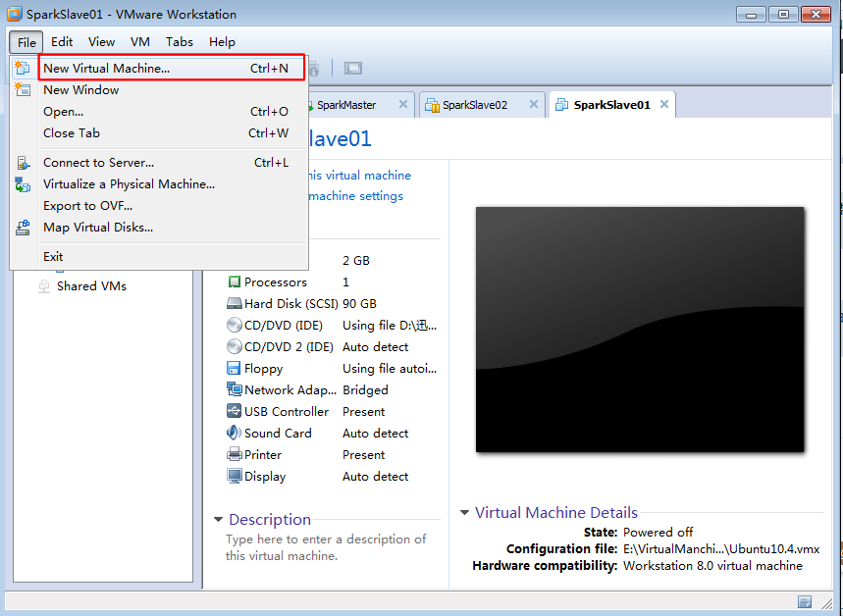Choose New Virtual Machine... from the File menu

[172, 69]
